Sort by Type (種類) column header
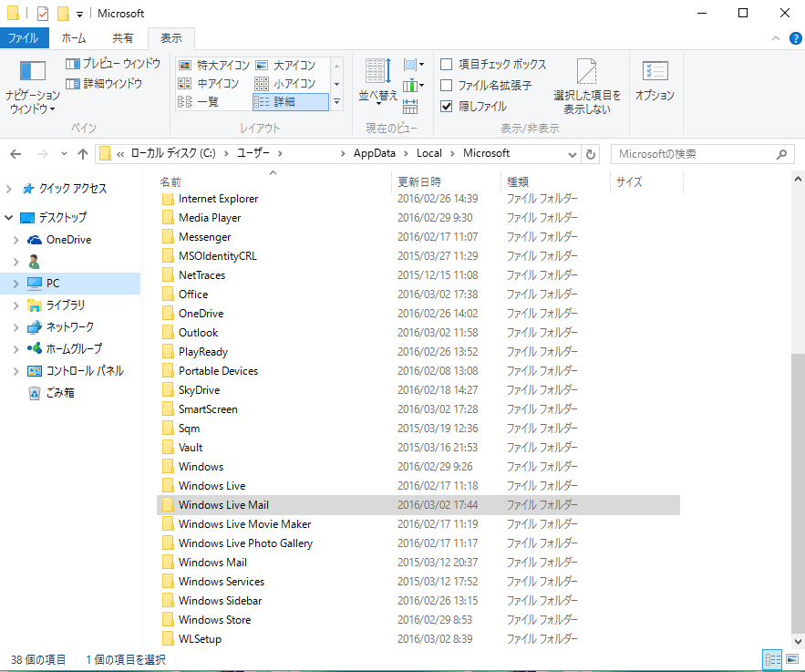 (555, 181)
